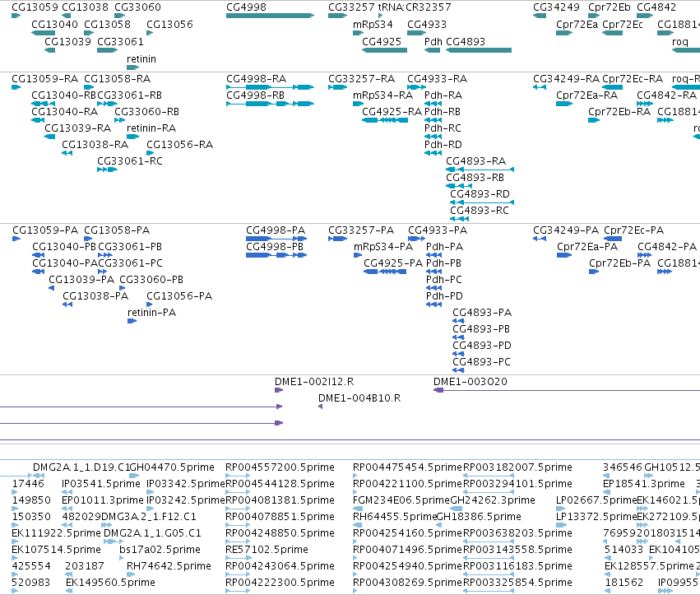700x595 pixels.
Task: Click EST EK149560.5prime
Action: [110, 583]
